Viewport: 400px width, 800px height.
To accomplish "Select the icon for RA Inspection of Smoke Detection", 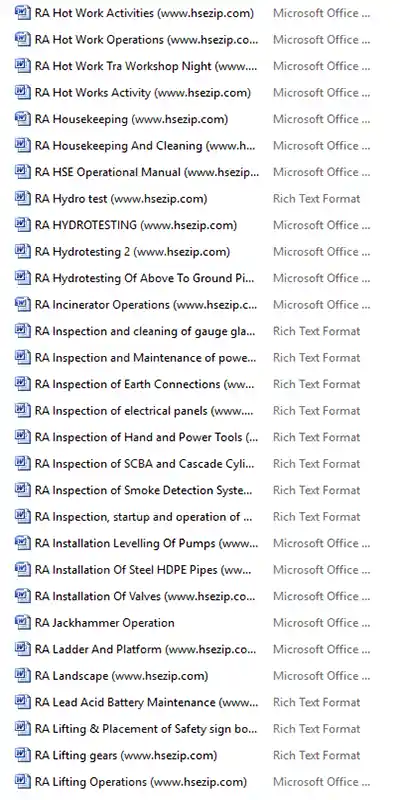I will (x=23, y=490).
